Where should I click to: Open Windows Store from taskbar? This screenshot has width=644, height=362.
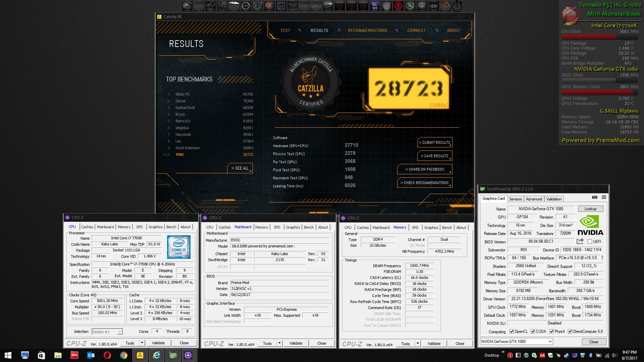(41, 355)
